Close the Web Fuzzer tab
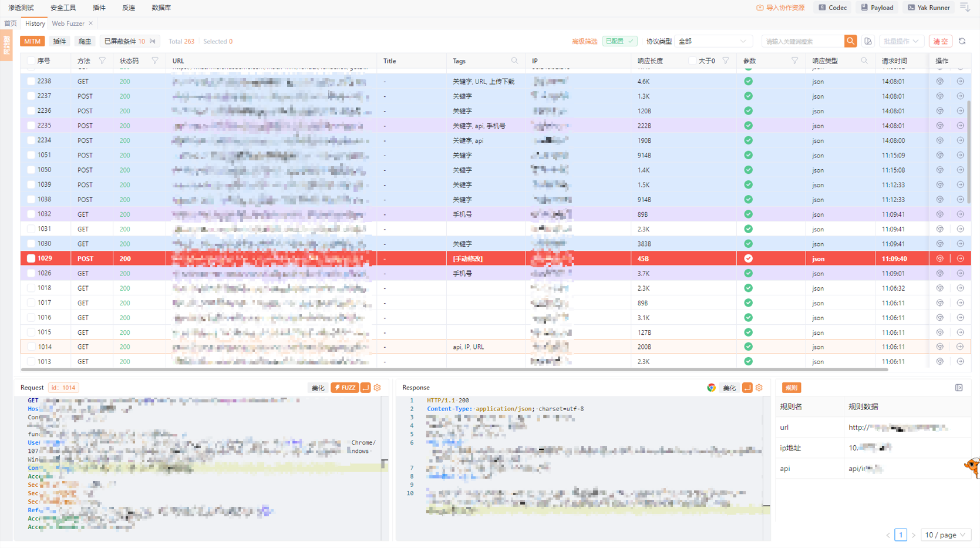The width and height of the screenshot is (980, 548). point(90,23)
